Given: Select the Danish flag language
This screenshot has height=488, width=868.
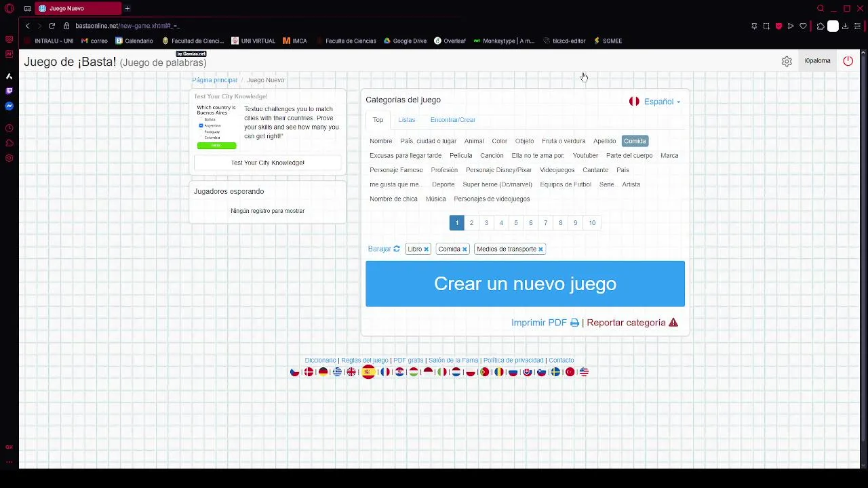Looking at the screenshot, I should pyautogui.click(x=309, y=372).
